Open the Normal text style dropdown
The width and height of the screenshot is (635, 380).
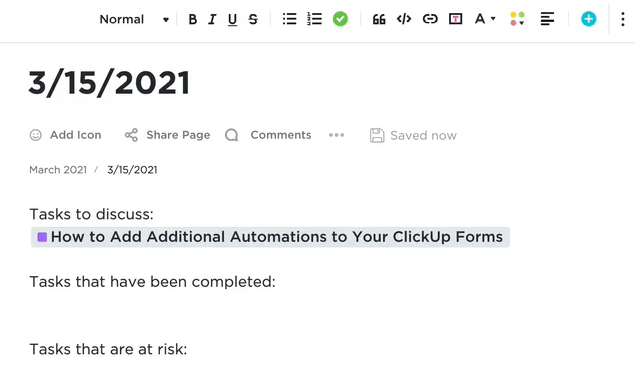pyautogui.click(x=134, y=19)
